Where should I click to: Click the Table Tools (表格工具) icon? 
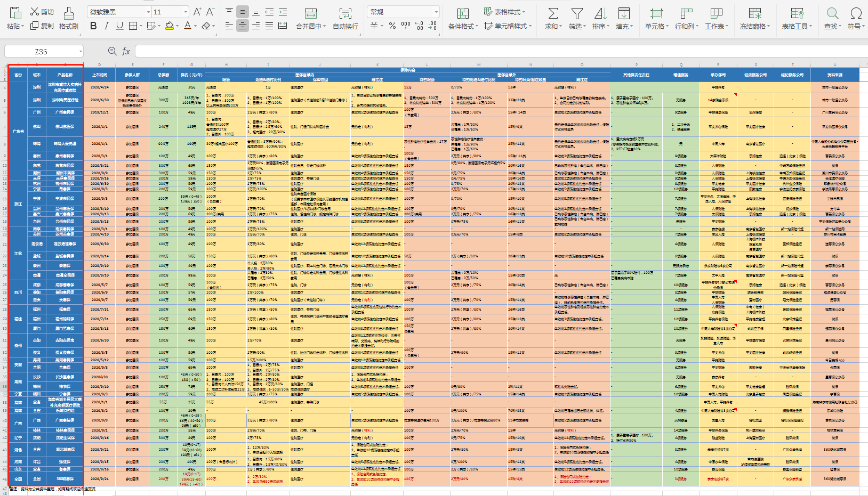pos(797,13)
